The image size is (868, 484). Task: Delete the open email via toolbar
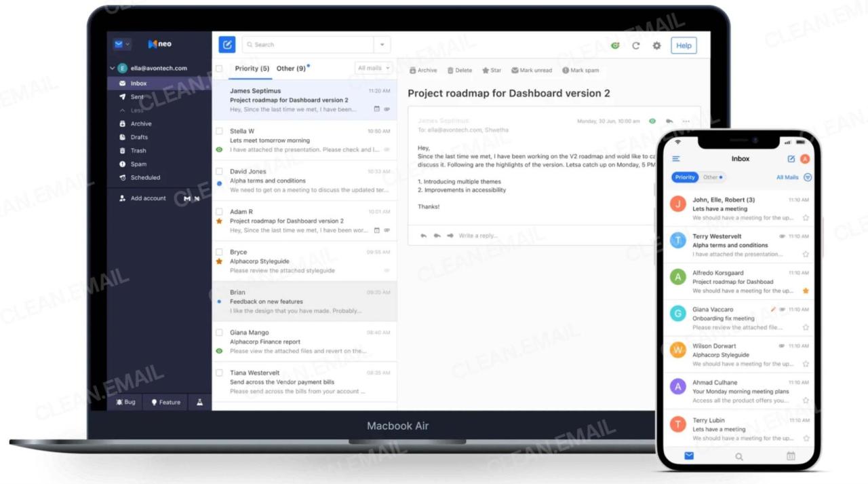point(459,71)
